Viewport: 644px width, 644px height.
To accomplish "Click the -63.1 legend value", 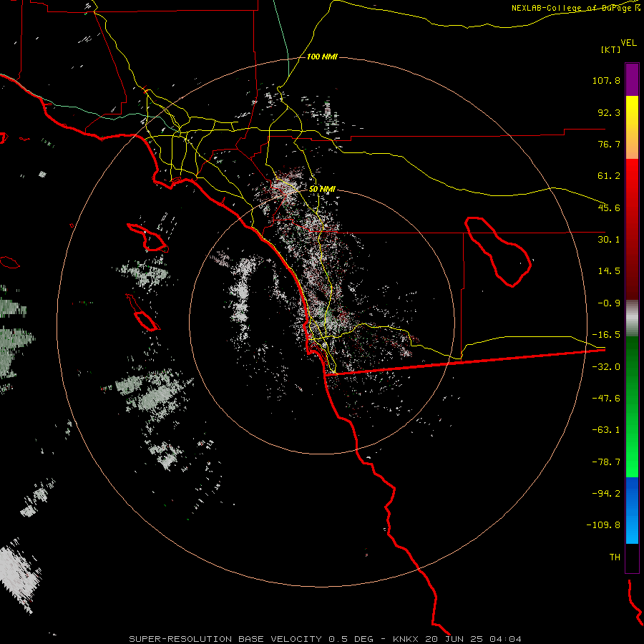I will pos(606,430).
